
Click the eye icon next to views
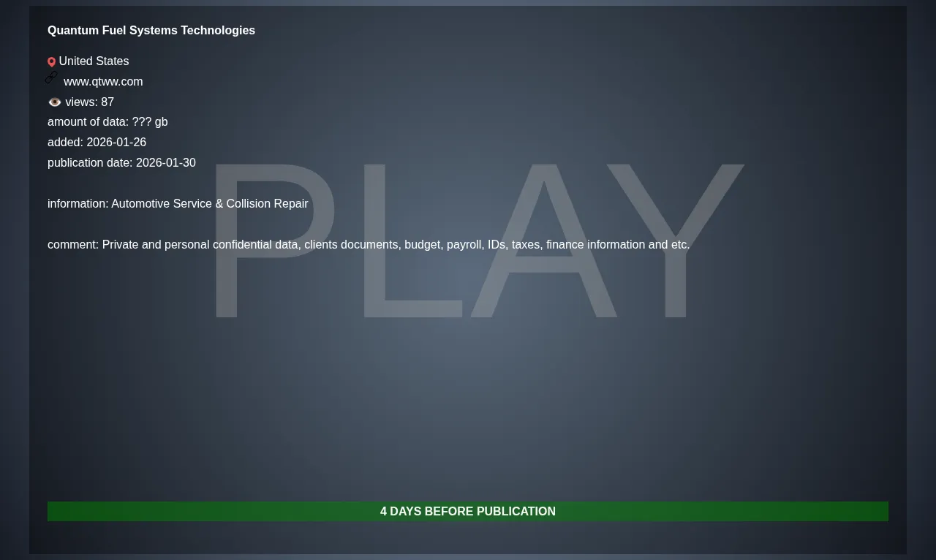[x=55, y=102]
